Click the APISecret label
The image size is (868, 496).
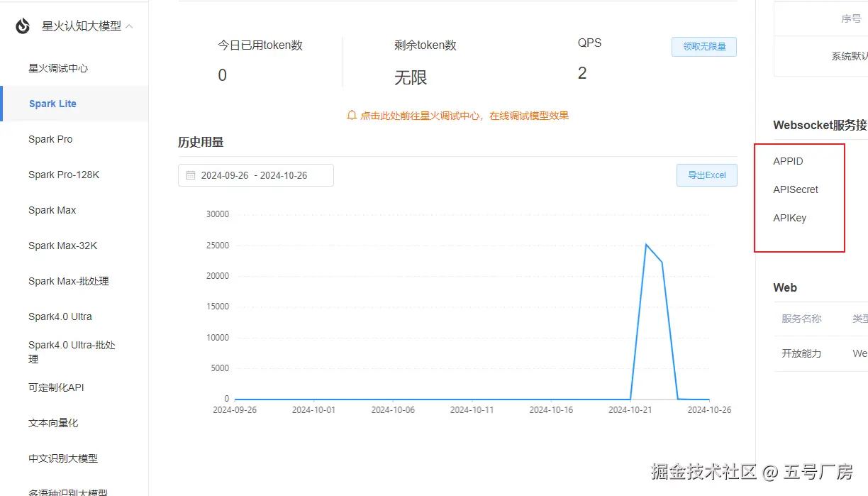pyautogui.click(x=796, y=189)
